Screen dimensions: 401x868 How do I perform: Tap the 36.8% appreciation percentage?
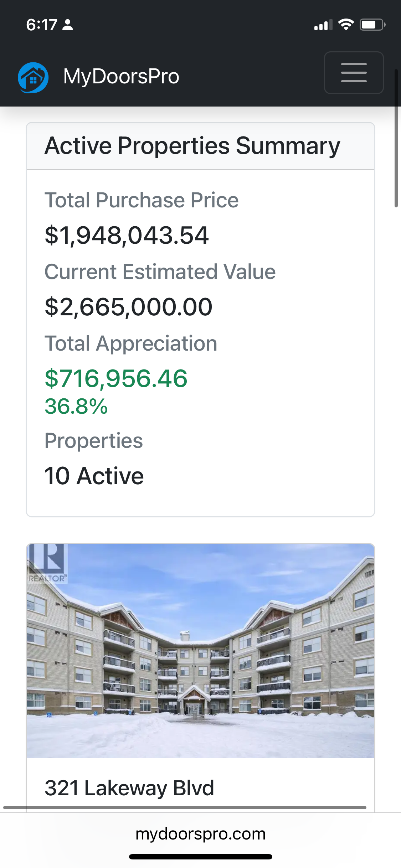(76, 406)
